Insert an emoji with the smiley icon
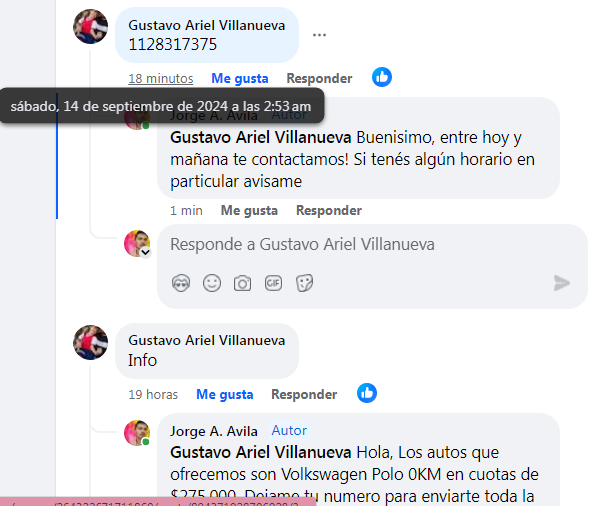Image resolution: width=593 pixels, height=506 pixels. [x=212, y=283]
